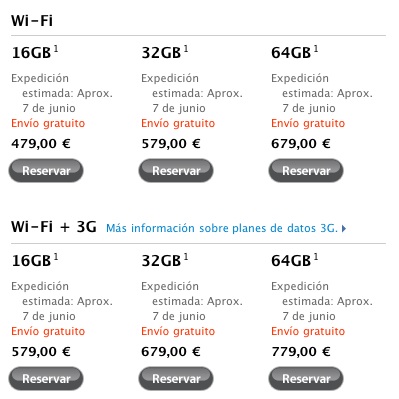The image size is (399, 399).
Task: Reserve the Wi-Fi + 3G 16GB model
Action: click(x=46, y=378)
